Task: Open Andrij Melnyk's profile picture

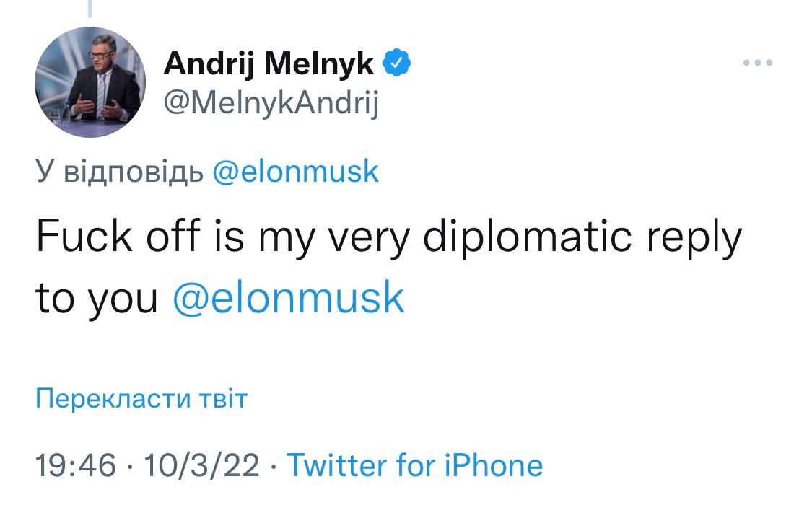Action: point(90,82)
